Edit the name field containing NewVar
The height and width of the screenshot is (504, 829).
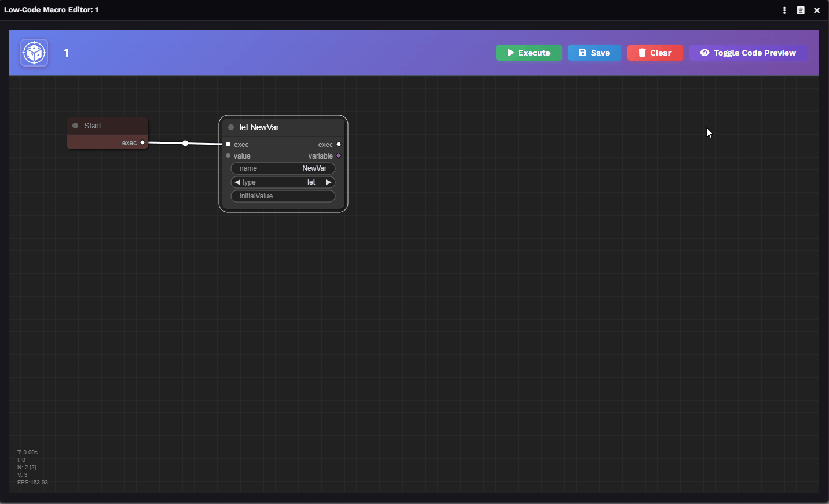click(x=283, y=168)
